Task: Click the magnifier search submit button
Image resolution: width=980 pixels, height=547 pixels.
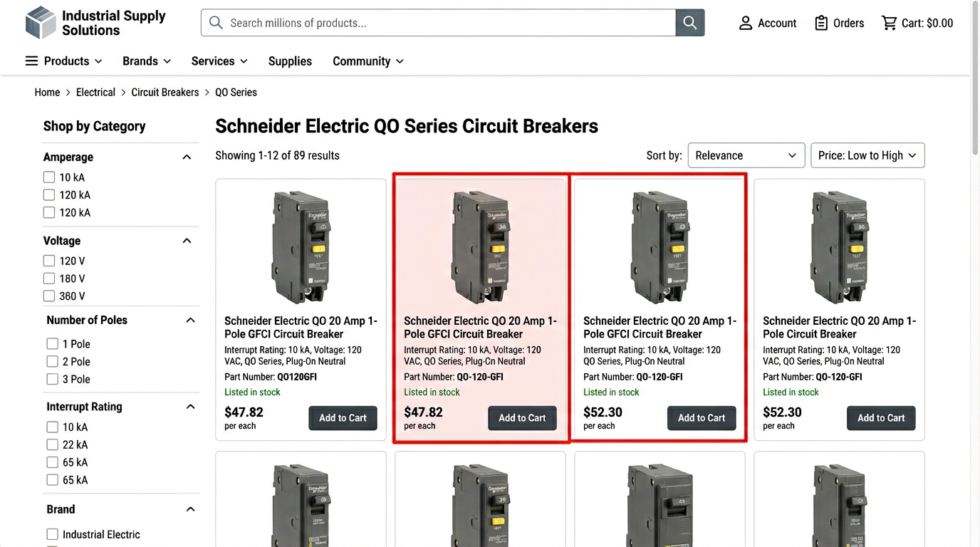Action: point(689,23)
